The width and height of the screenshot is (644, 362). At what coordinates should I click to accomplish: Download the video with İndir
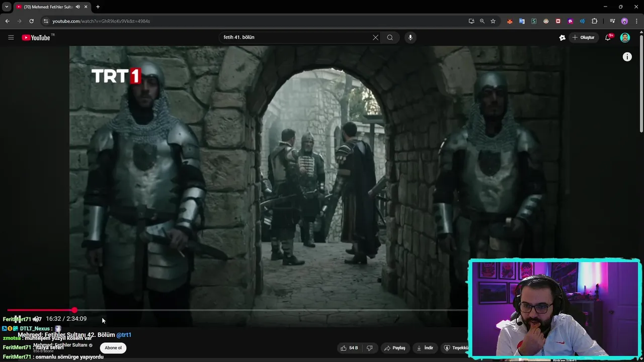[425, 348]
